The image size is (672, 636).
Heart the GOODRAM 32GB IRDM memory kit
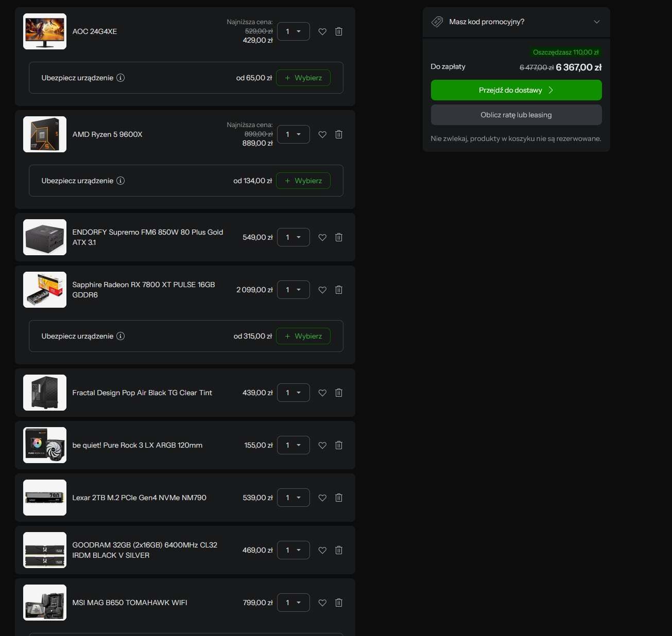[x=322, y=550]
